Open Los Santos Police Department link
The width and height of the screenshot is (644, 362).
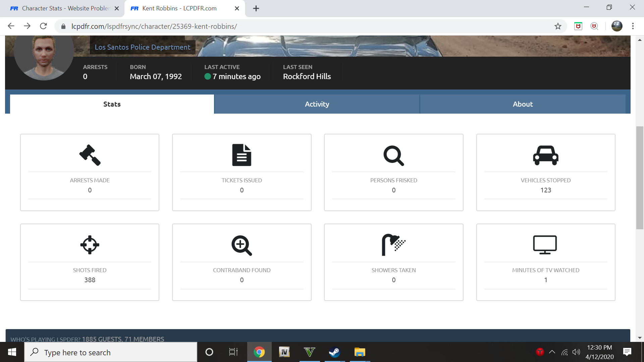(x=142, y=47)
